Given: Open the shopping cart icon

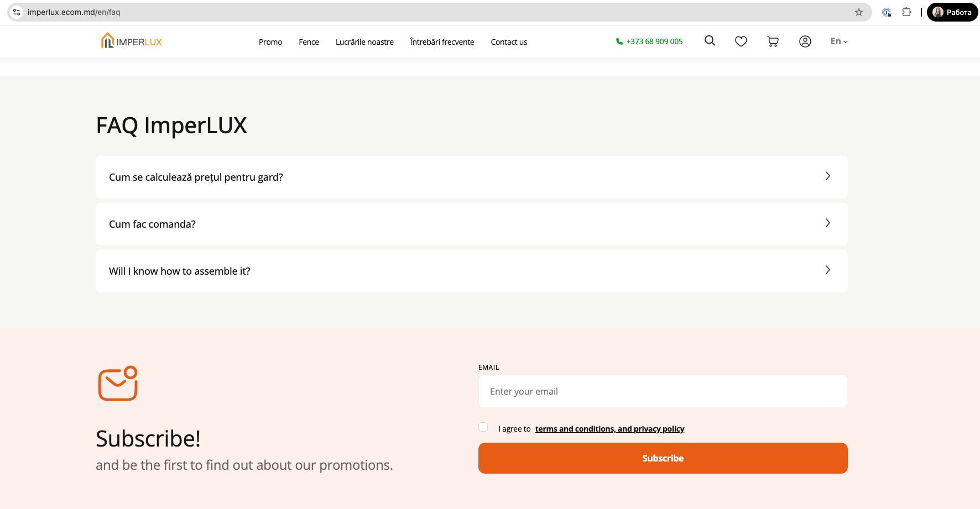Looking at the screenshot, I should point(773,41).
